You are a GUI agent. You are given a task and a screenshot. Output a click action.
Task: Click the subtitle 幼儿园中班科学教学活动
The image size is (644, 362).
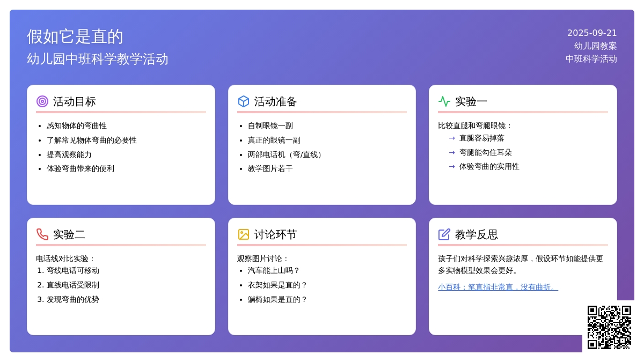[98, 59]
